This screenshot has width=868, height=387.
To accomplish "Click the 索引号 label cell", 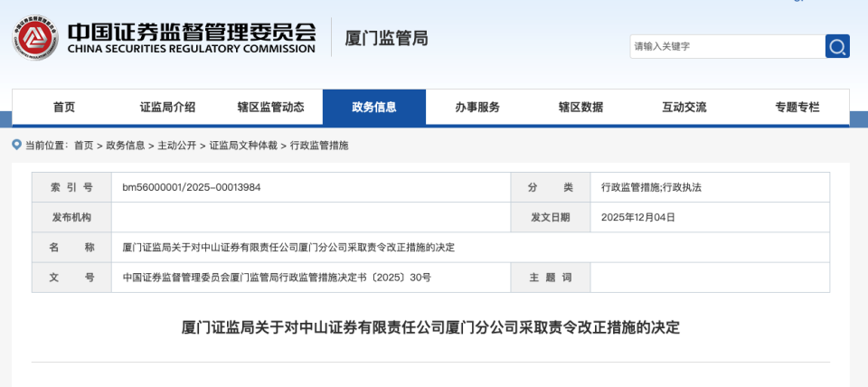I will coord(72,188).
